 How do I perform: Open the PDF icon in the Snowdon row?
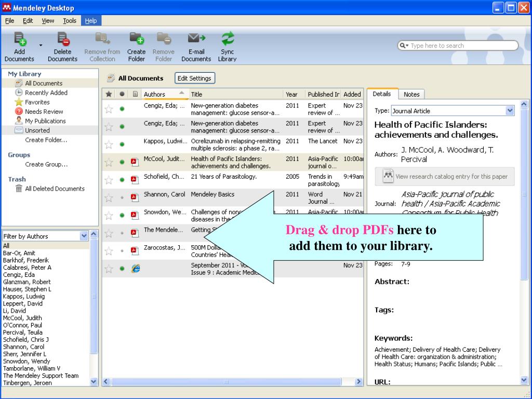click(135, 215)
